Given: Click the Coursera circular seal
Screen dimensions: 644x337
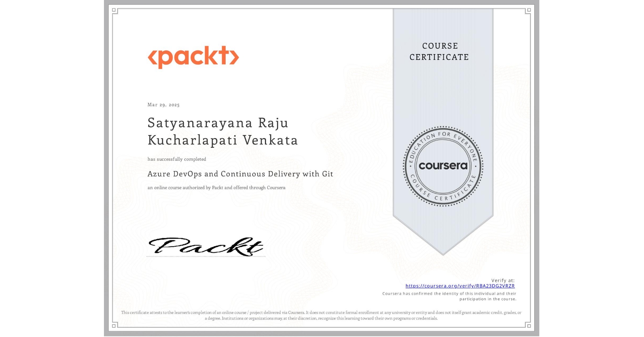Looking at the screenshot, I should coord(443,166).
